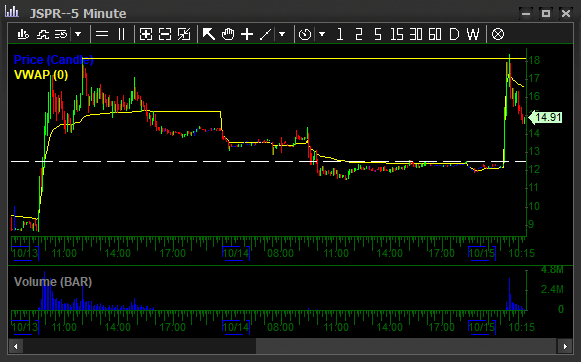Add a vertical lines marker tool
The image size is (581, 362).
click(x=121, y=34)
